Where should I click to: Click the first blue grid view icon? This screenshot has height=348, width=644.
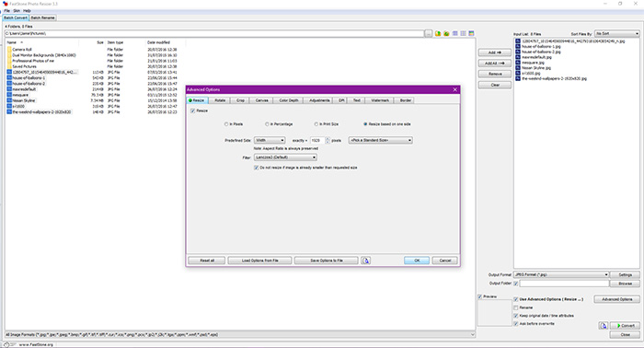455,33
